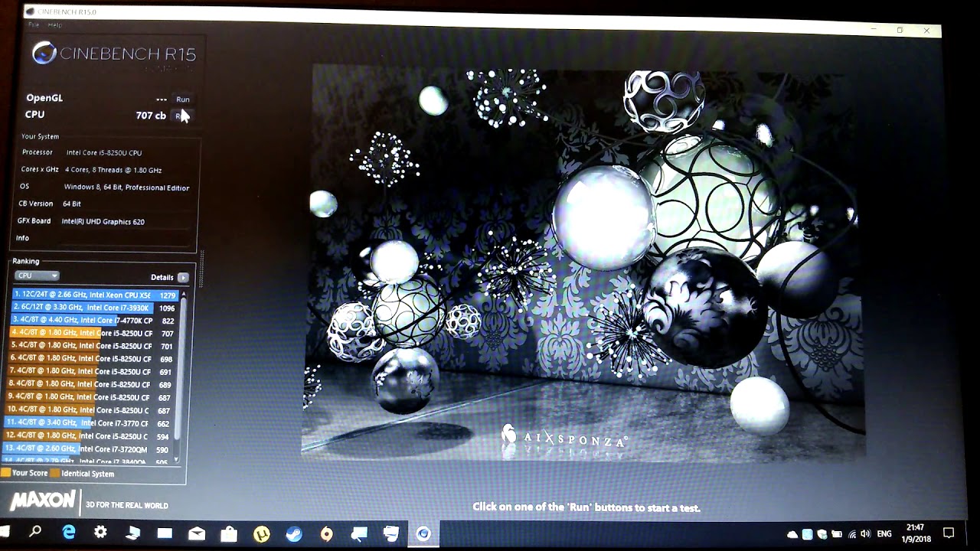
Task: Click the Cinebench R15 logo
Action: tap(114, 54)
